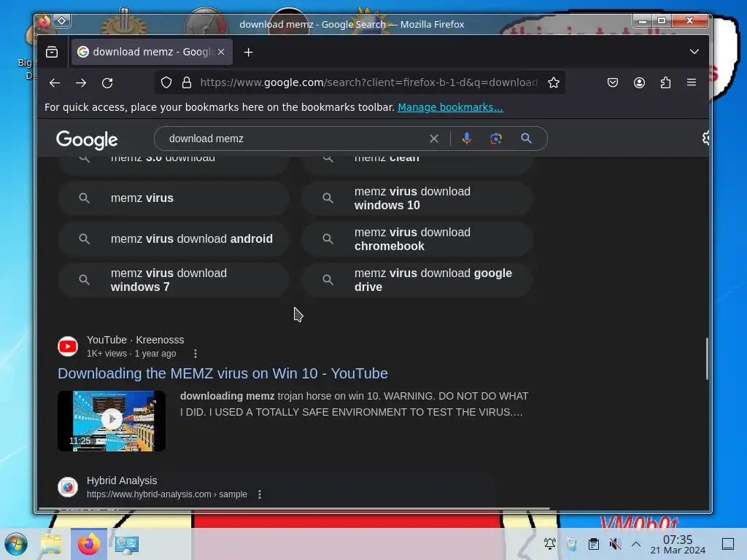Toggle pin window on all desktops
747x560 pixels.
[x=62, y=20]
